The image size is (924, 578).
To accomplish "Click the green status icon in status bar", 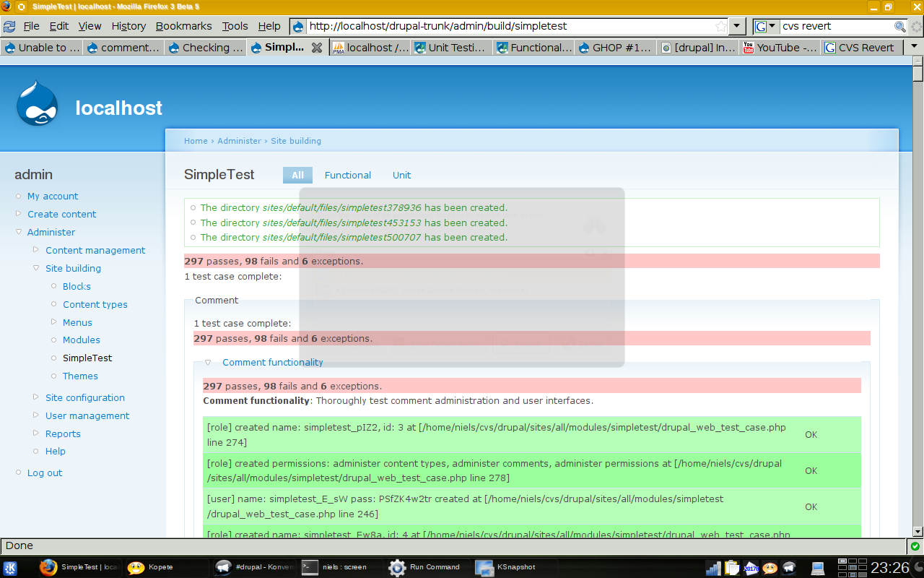I will coord(915,546).
